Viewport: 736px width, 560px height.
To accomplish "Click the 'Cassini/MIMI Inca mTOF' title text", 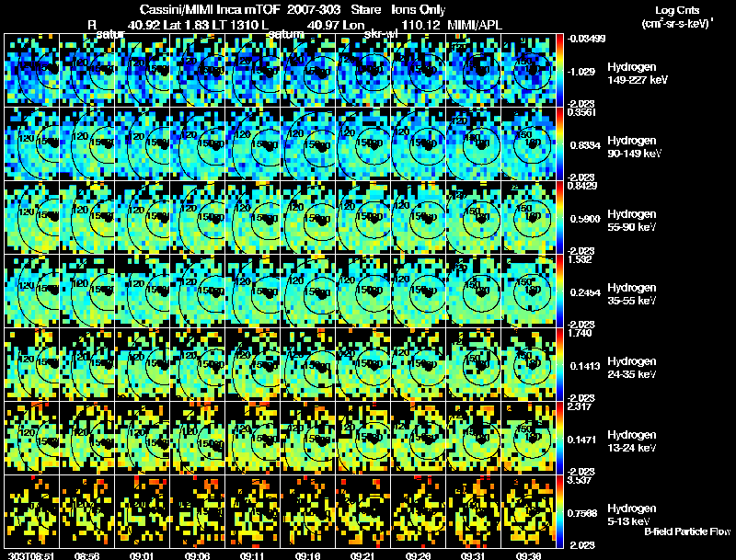I will click(210, 9).
